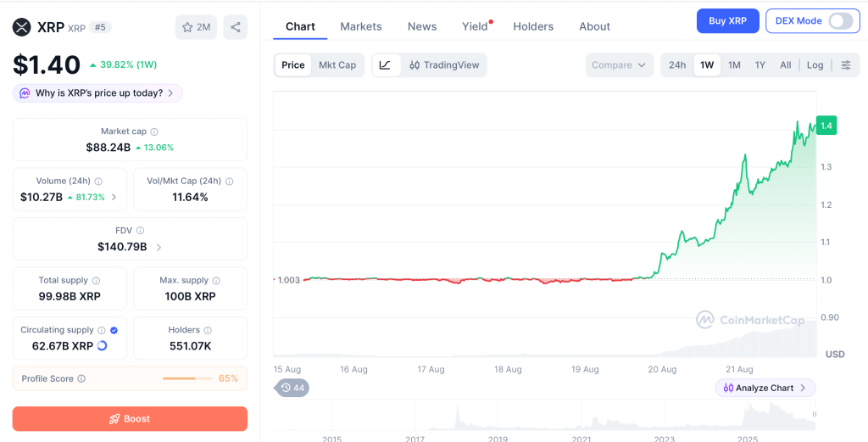The image size is (868, 442).
Task: Toggle Log scale on chart
Action: [815, 65]
